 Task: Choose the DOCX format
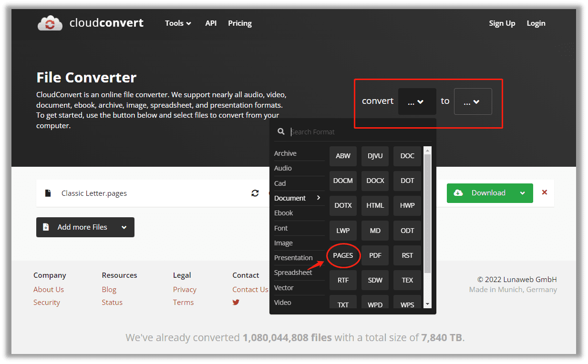(375, 181)
